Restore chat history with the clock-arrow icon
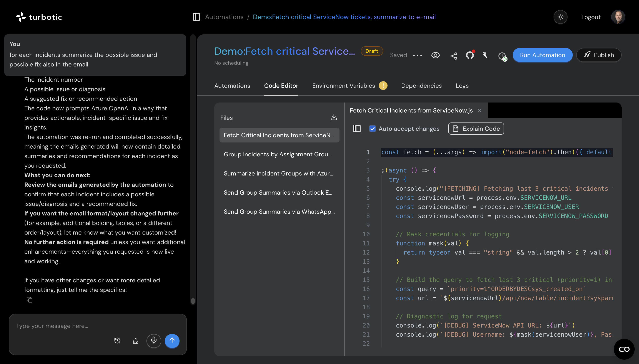Viewport: 639px width, 364px height. tap(117, 341)
